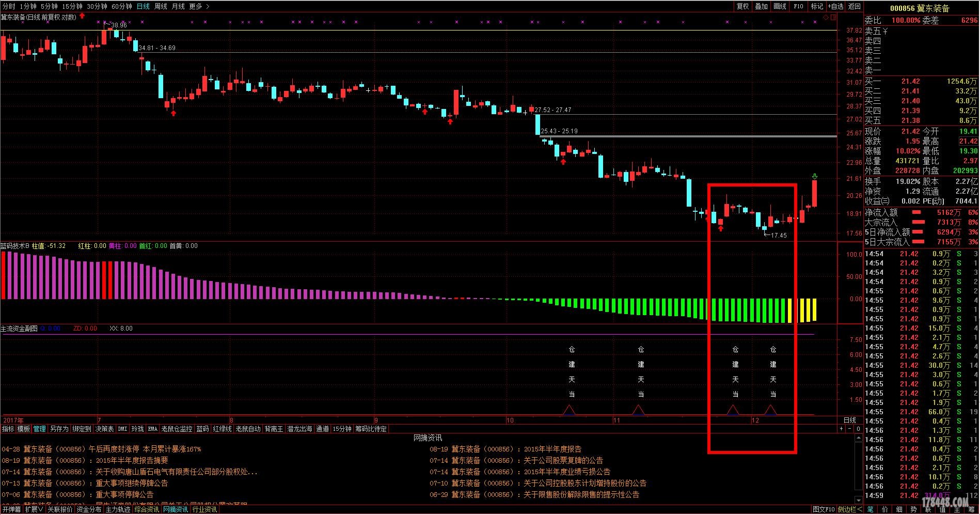This screenshot has width=980, height=515.
Task: Click the 绑定到 bind-to item
Action: click(x=82, y=429)
